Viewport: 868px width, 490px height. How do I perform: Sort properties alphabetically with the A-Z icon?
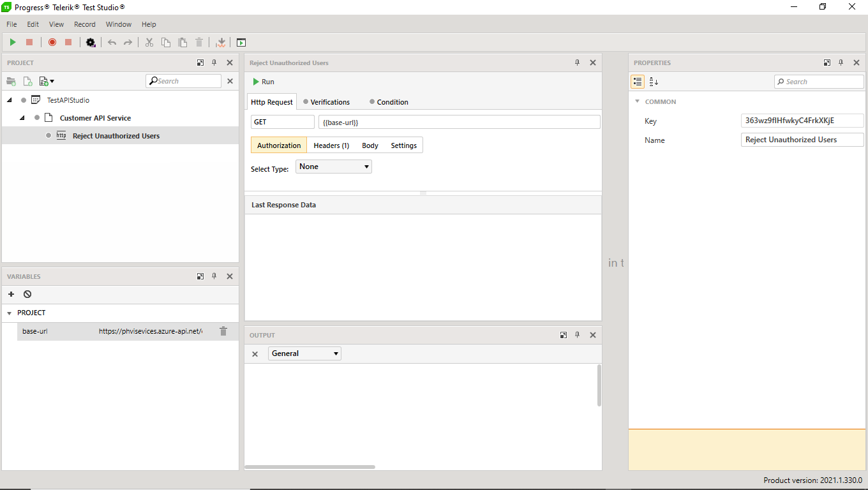click(x=654, y=82)
